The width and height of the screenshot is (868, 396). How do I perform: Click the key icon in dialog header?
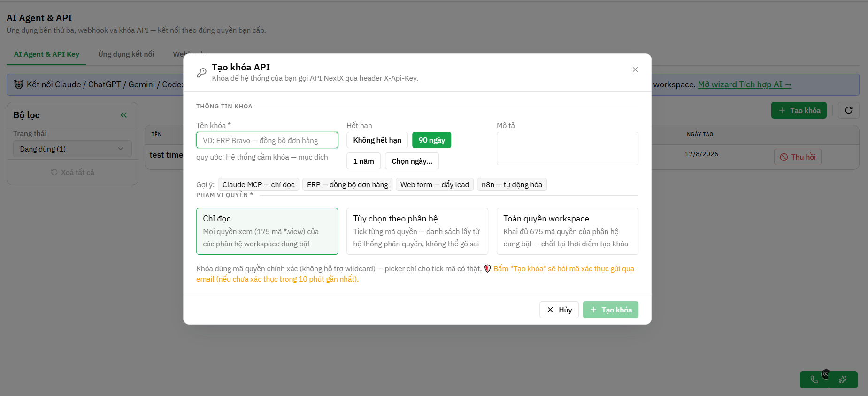(x=201, y=72)
